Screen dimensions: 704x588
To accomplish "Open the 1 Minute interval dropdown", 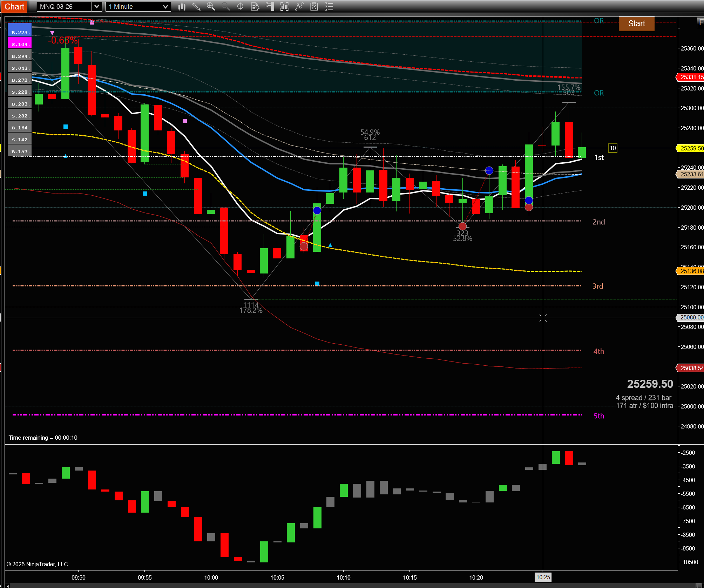I will tap(138, 7).
